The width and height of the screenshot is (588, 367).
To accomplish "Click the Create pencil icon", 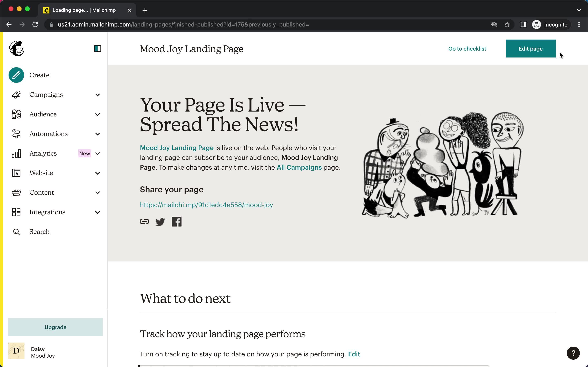I will coord(16,75).
